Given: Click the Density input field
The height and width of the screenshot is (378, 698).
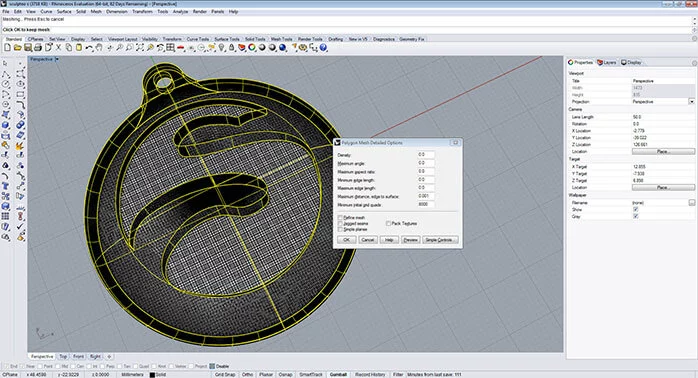Looking at the screenshot, I should pos(426,155).
